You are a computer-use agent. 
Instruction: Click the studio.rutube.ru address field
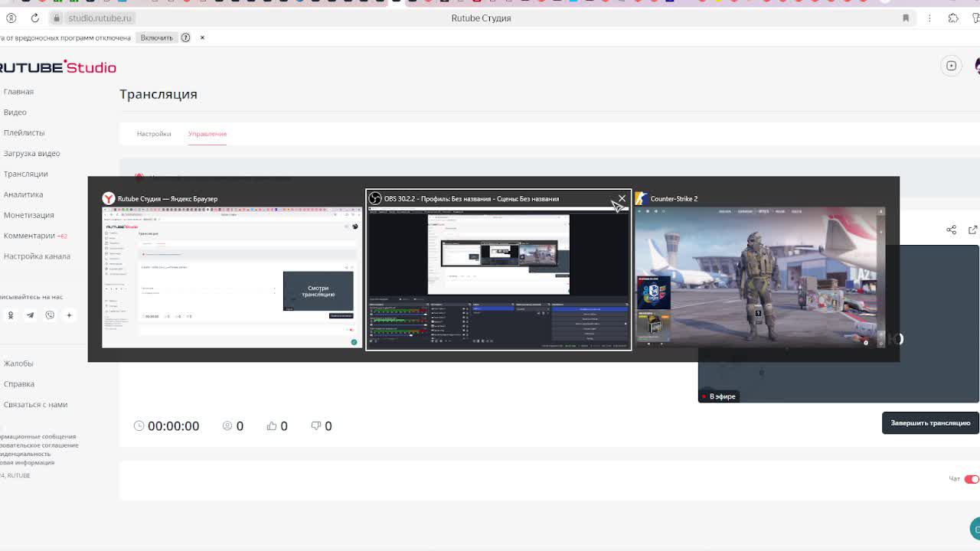100,18
